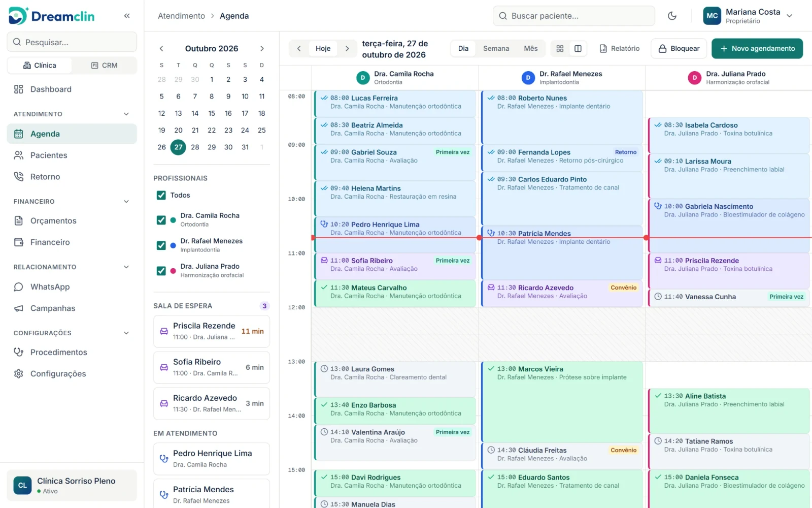Open 14:30 Cláudia Freitas Convênio appointment
The image size is (812, 508).
tap(562, 455)
